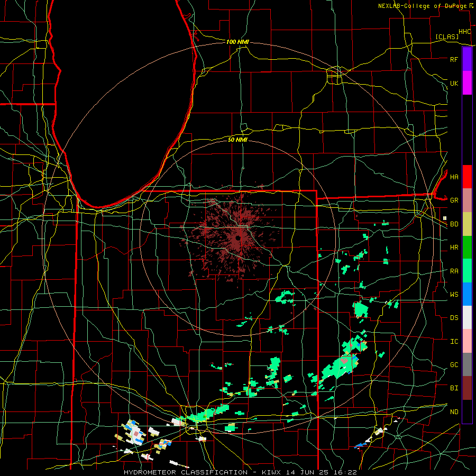Click the gray GC legend color block
The image size is (476, 476).
coord(467,364)
